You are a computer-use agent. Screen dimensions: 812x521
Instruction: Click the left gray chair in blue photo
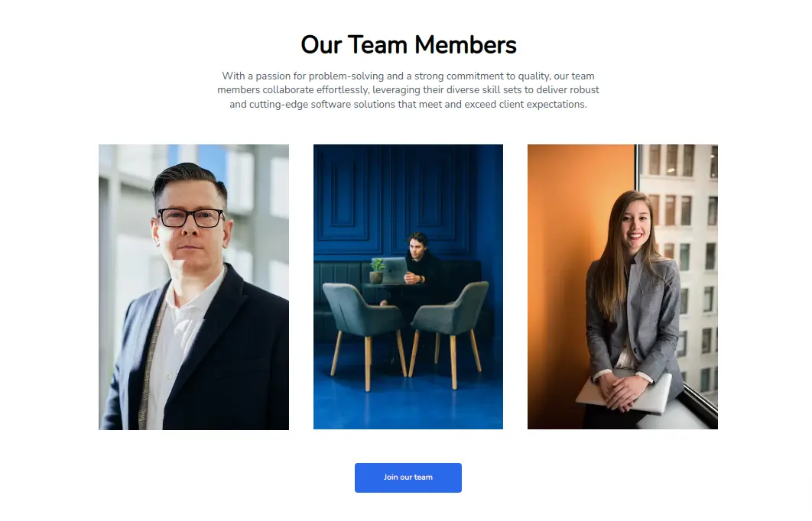[x=362, y=331]
